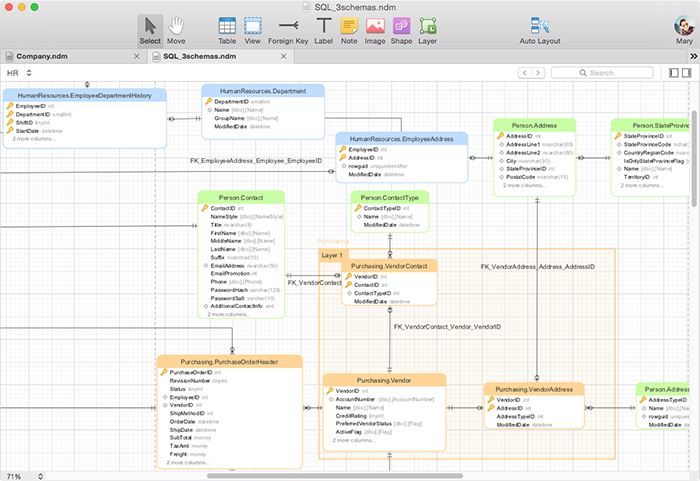Image resolution: width=700 pixels, height=481 pixels.
Task: Click in the Search field
Action: [602, 73]
